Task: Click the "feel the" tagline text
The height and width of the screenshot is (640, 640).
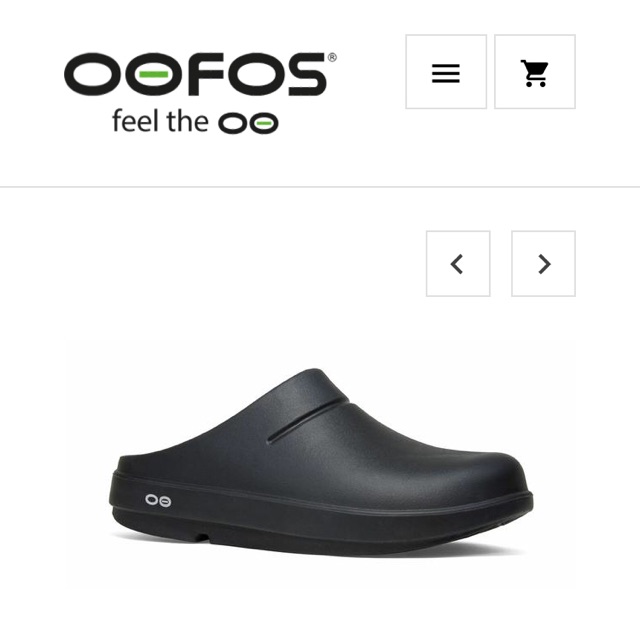Action: (x=160, y=121)
